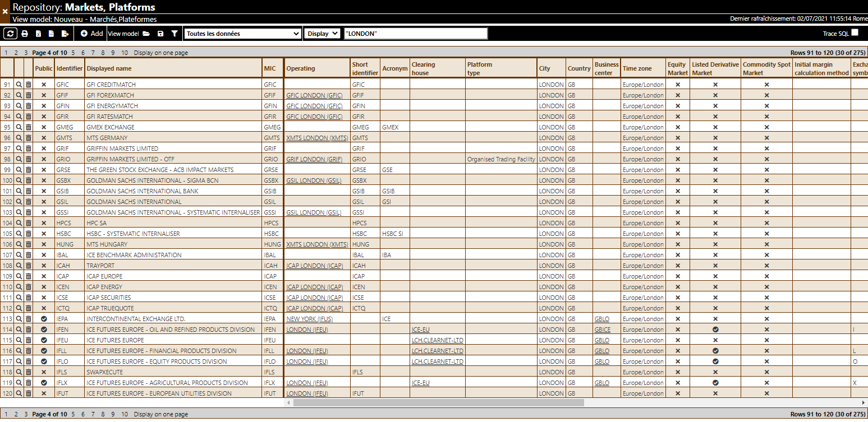
Task: Add a new repository record
Action: tap(91, 34)
